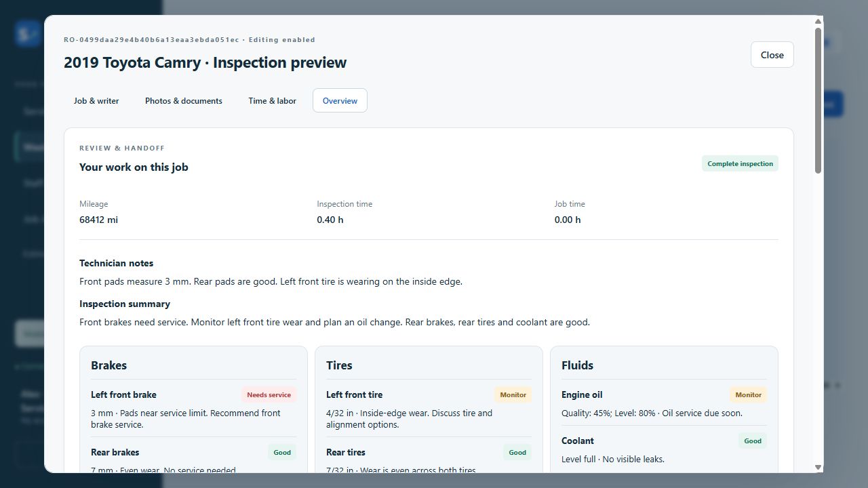Click the note 'Front pads measure 3 mm…'

pyautogui.click(x=271, y=281)
